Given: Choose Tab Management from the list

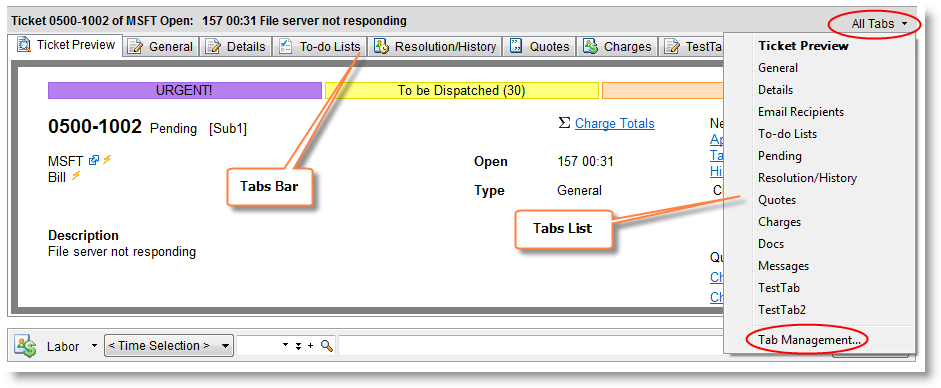Looking at the screenshot, I should point(809,340).
